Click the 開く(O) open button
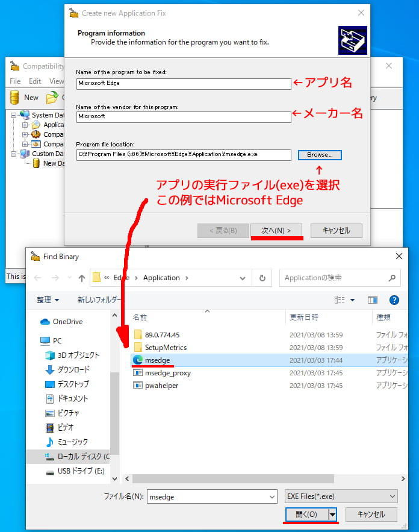Screen dimensions: 419x532 [x=307, y=515]
